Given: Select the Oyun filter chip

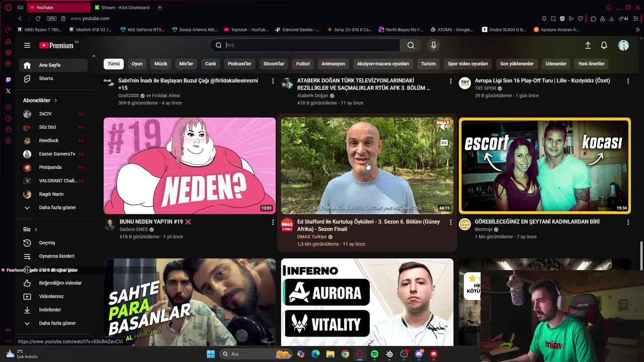Looking at the screenshot, I should pyautogui.click(x=137, y=64).
